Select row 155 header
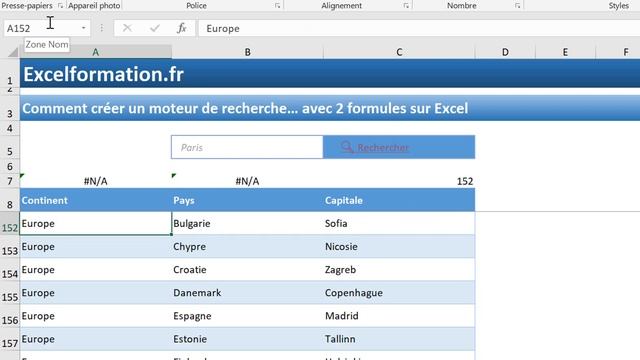The image size is (640, 360). [10, 293]
